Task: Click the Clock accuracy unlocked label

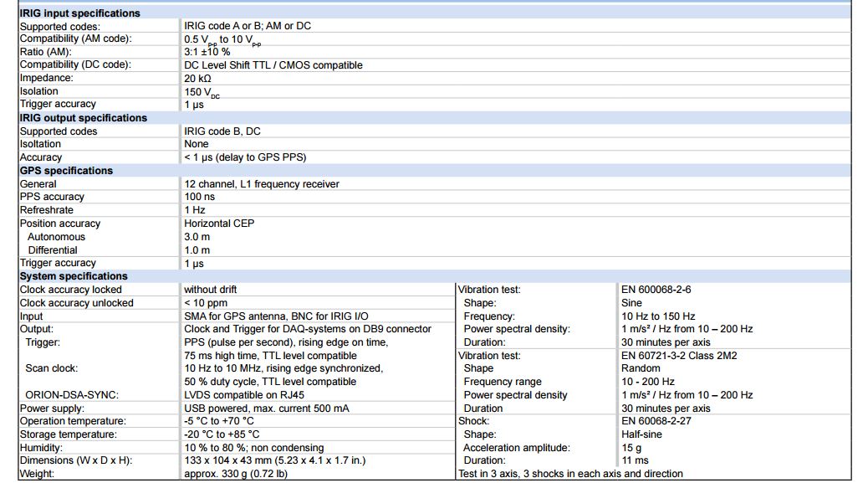Action: [x=77, y=303]
